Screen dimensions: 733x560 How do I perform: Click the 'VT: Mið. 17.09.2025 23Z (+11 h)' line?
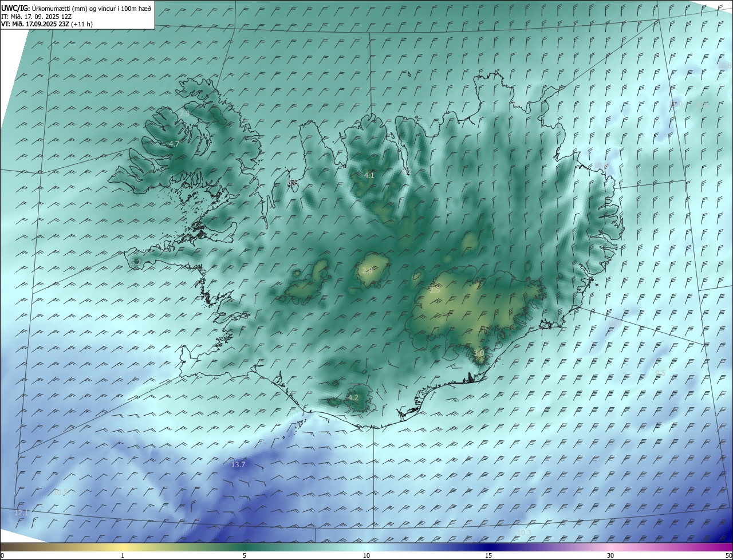pyautogui.click(x=47, y=24)
